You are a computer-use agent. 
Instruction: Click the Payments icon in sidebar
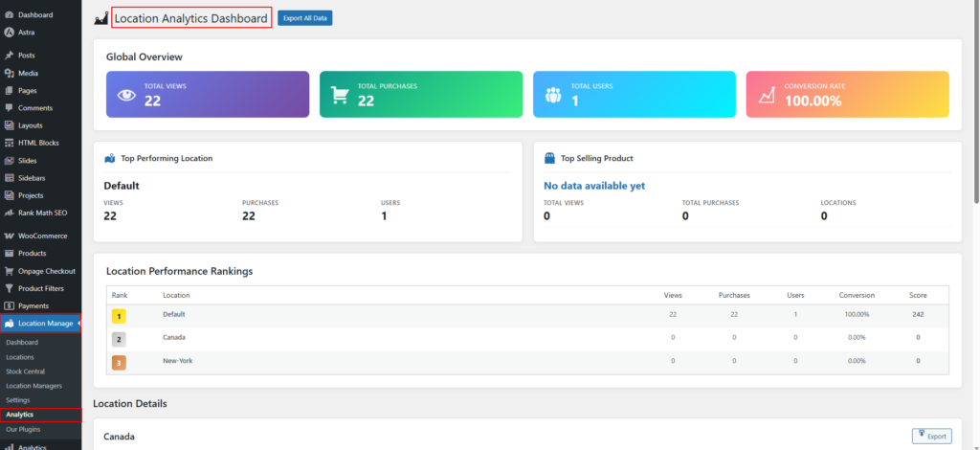click(9, 305)
